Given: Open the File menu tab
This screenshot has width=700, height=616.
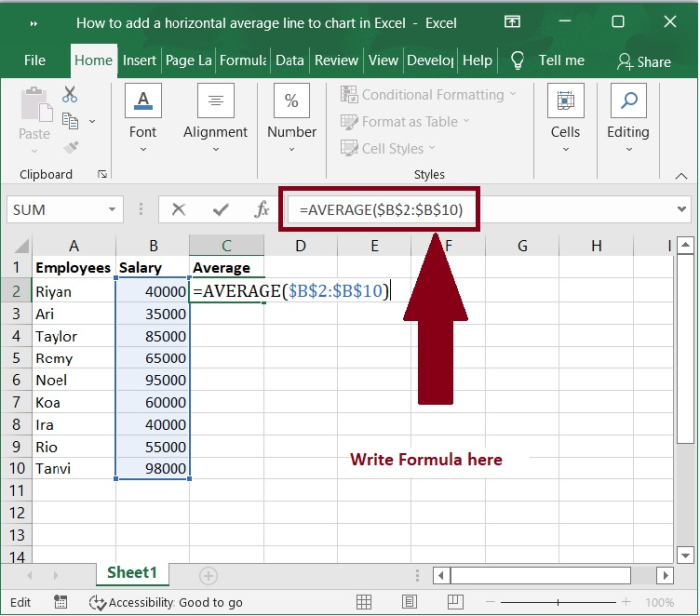Looking at the screenshot, I should tap(35, 60).
